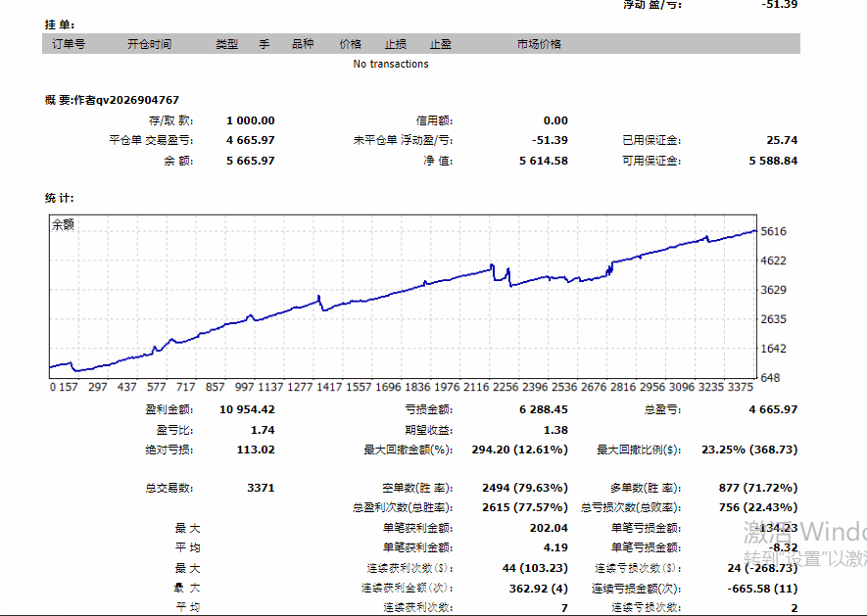The width and height of the screenshot is (867, 616).
Task: Select the 开仓时间 column header
Action: click(149, 44)
